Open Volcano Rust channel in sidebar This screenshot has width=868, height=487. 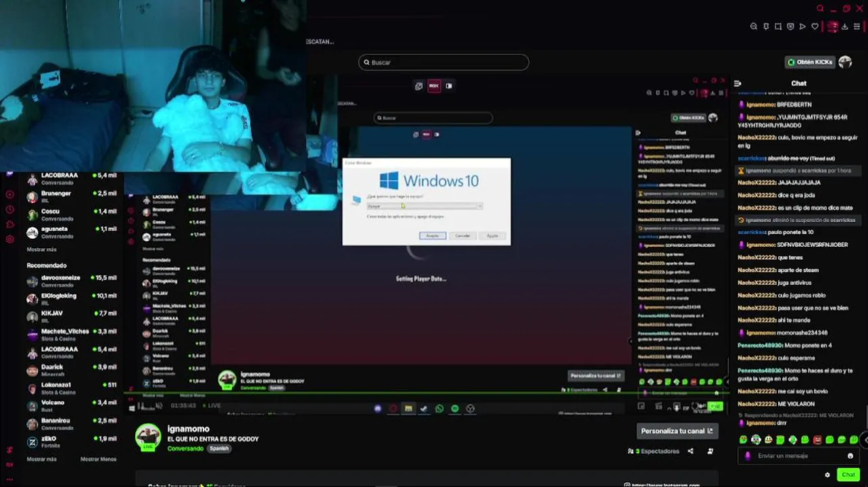(72, 406)
